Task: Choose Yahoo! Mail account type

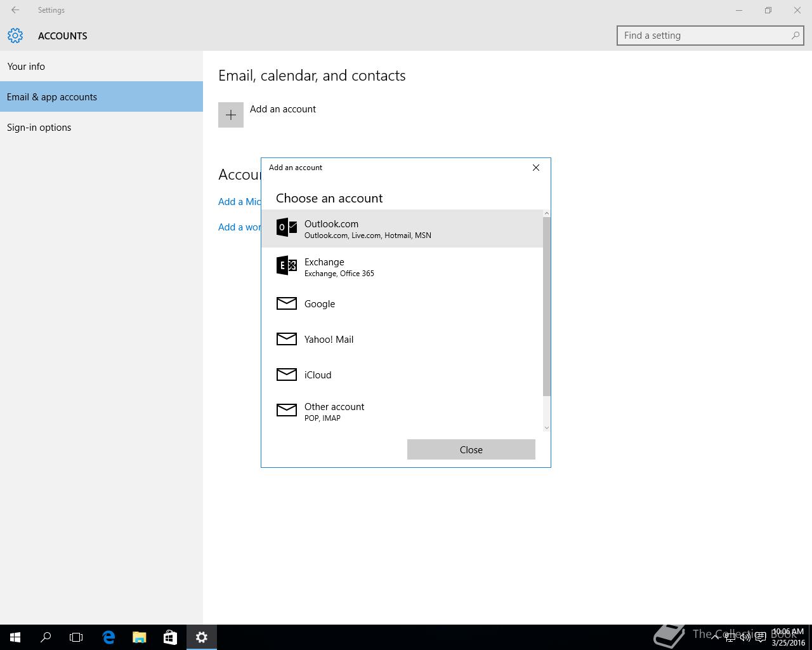Action: tap(402, 339)
